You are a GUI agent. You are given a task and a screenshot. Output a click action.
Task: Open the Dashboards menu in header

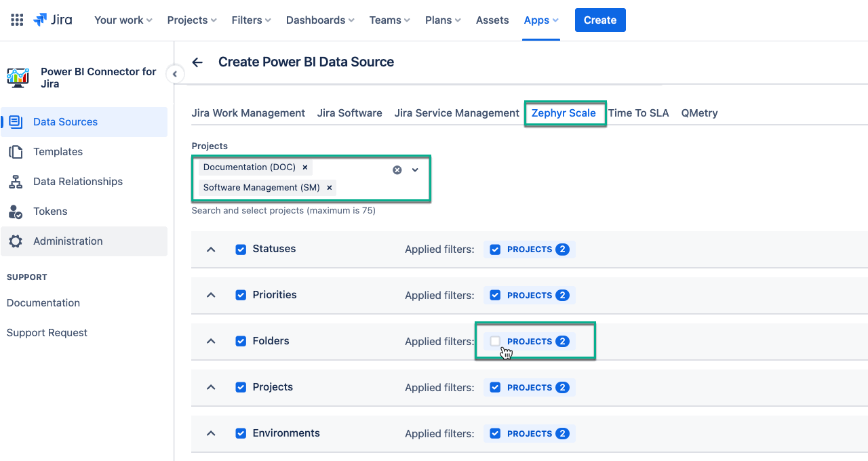coord(319,20)
